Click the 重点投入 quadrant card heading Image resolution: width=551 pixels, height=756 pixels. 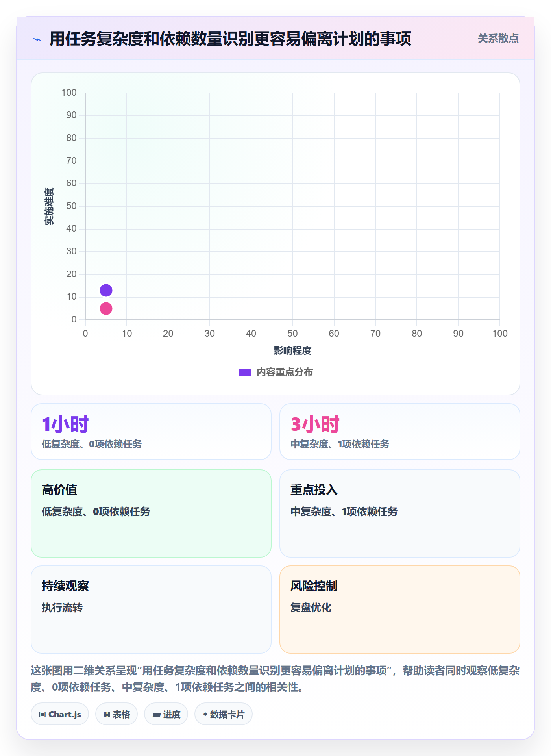(x=314, y=490)
